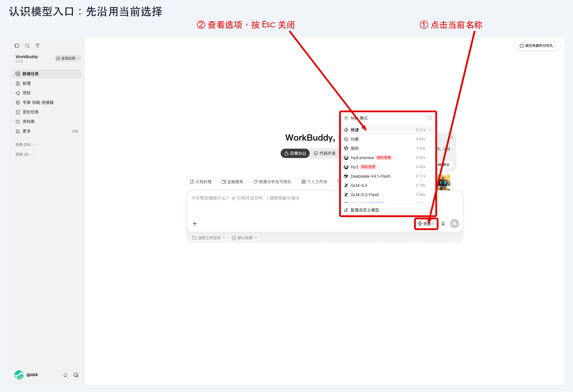Click the user avatar @2026
573x392 pixels.
(x=19, y=375)
